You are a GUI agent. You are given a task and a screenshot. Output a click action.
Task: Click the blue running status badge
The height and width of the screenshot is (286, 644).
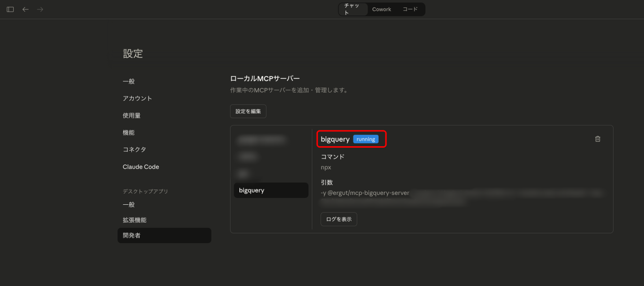366,139
